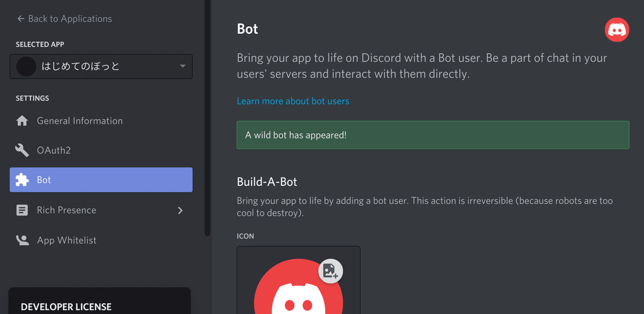Image resolution: width=644 pixels, height=314 pixels.
Task: Open the App Whitelist page
Action: (x=101, y=240)
